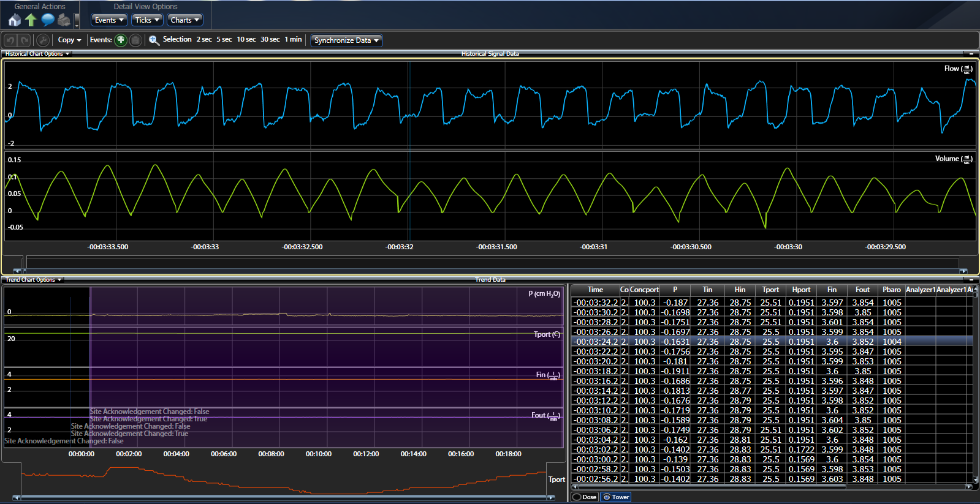Click the undo arrow icon

(x=10, y=40)
